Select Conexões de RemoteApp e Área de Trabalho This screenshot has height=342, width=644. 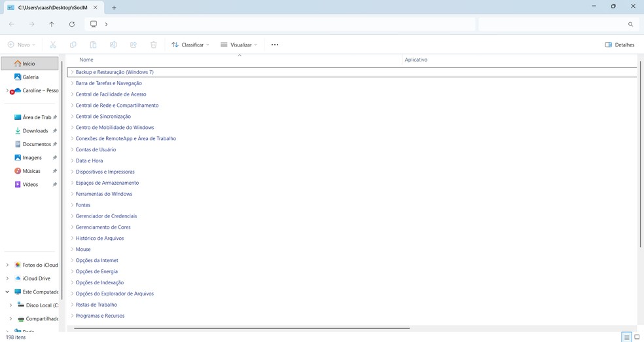(x=126, y=138)
